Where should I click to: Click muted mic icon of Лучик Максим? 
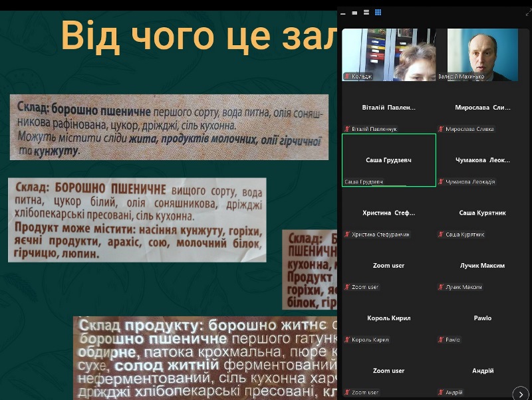coord(441,287)
